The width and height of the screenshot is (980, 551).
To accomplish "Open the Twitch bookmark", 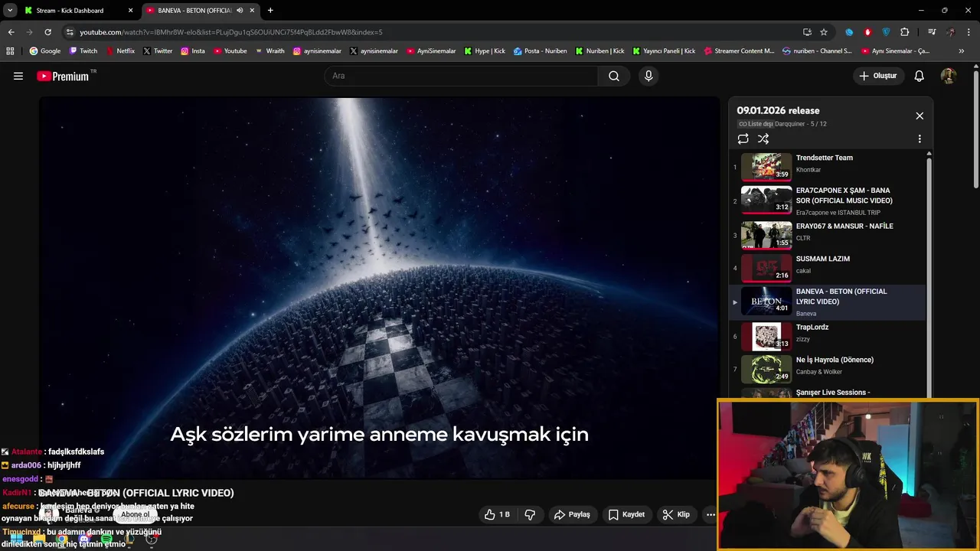I will (83, 51).
